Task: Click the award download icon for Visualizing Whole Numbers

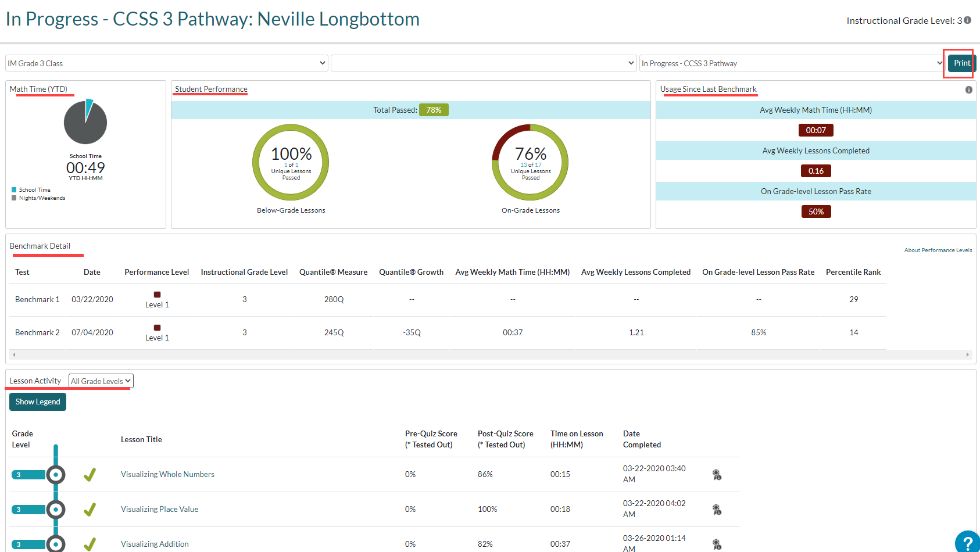Action: tap(717, 474)
